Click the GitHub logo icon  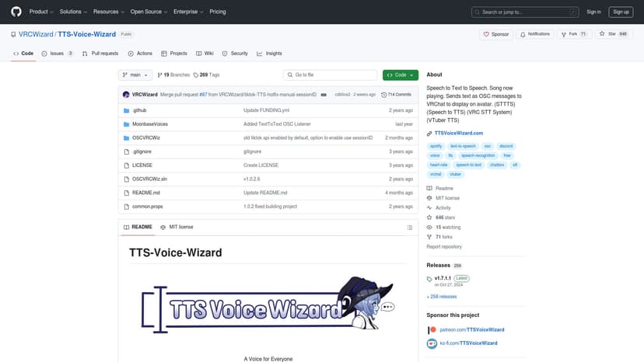tap(16, 12)
